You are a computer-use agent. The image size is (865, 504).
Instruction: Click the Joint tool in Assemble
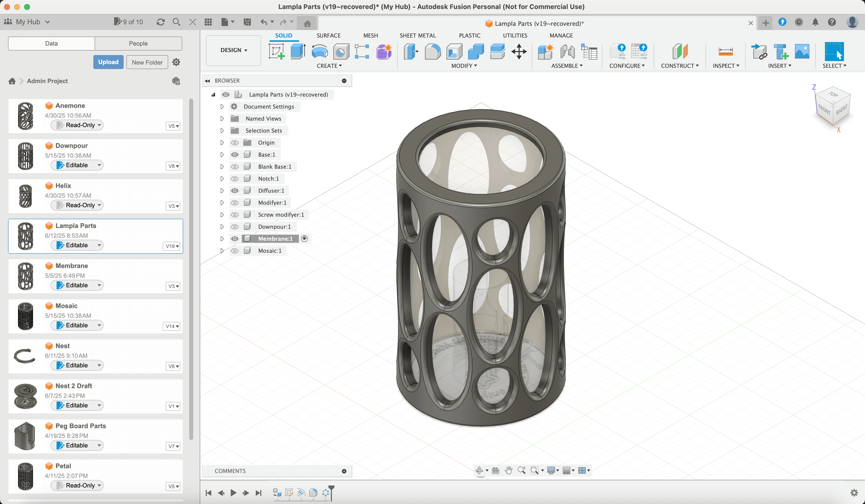coord(567,52)
